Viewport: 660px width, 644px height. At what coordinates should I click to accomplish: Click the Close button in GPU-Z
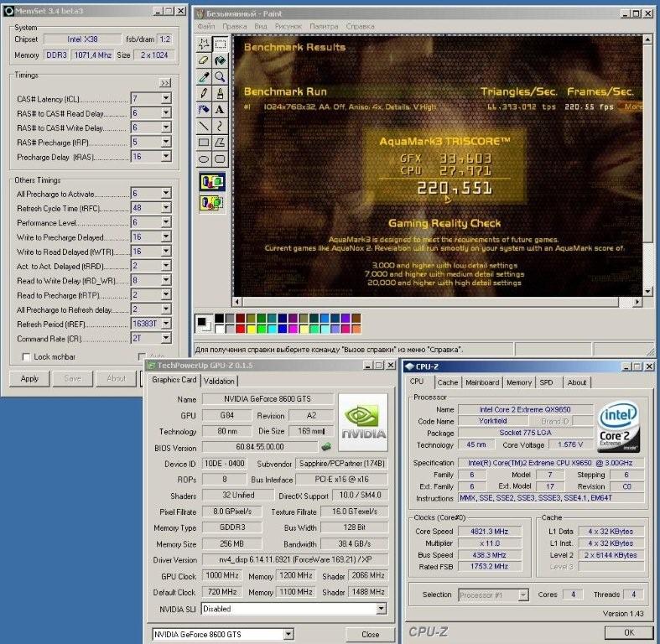(x=370, y=634)
